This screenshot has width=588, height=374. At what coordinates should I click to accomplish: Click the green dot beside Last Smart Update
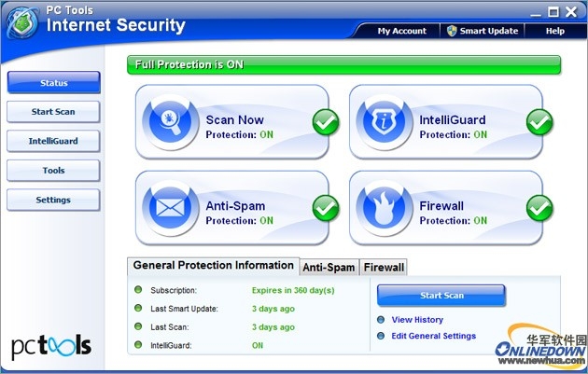tap(138, 308)
